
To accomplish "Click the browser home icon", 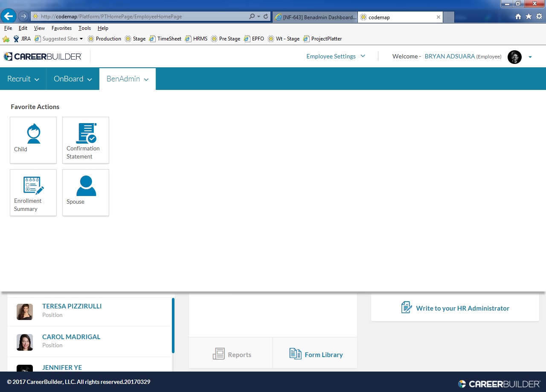I will 518,17.
